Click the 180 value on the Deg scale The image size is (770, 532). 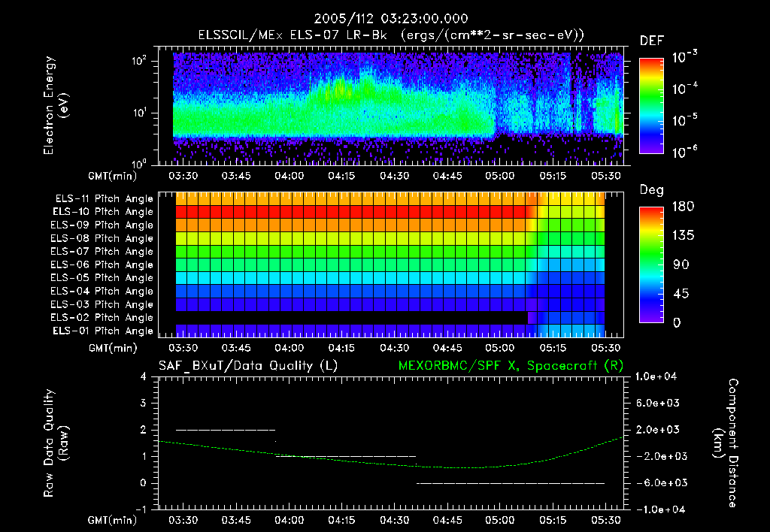tap(684, 206)
